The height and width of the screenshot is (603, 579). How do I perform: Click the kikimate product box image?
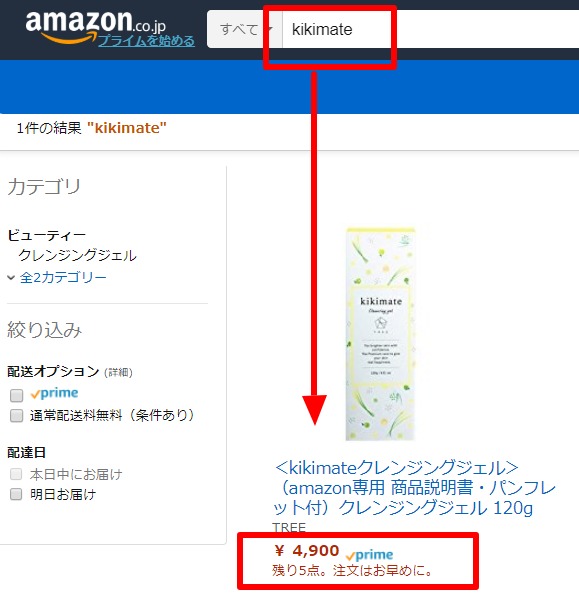pos(380,334)
